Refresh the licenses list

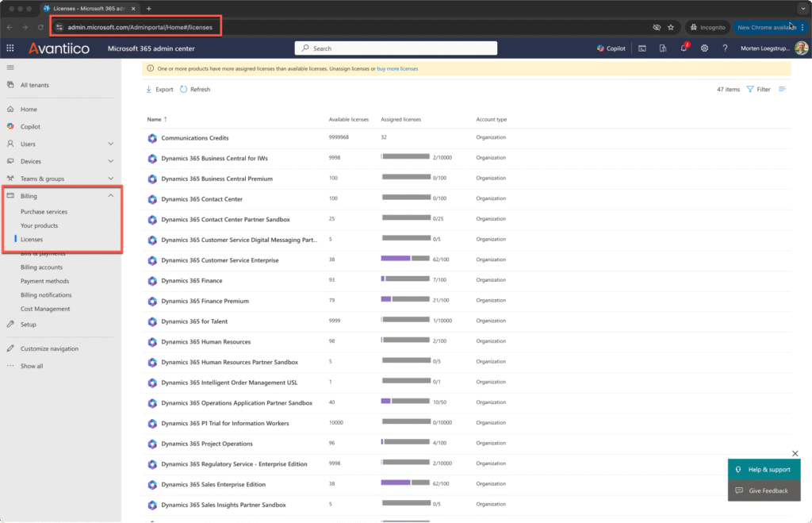(x=195, y=89)
